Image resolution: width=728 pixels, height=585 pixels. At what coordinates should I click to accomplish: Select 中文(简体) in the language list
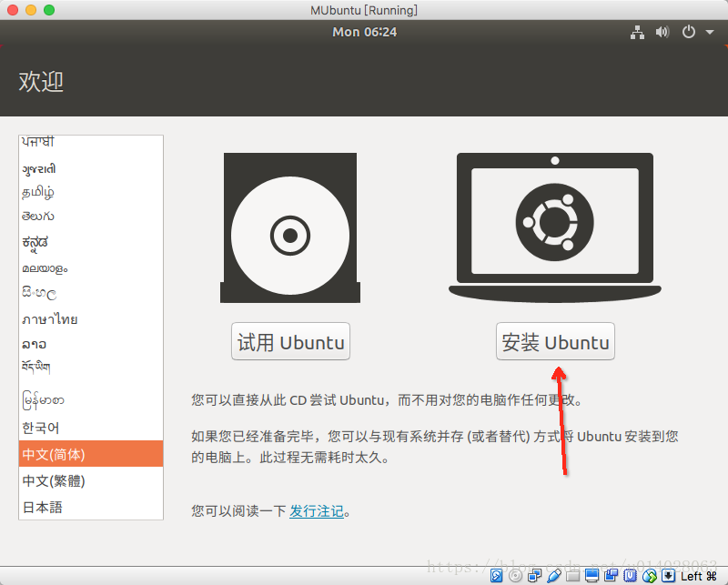pyautogui.click(x=91, y=454)
